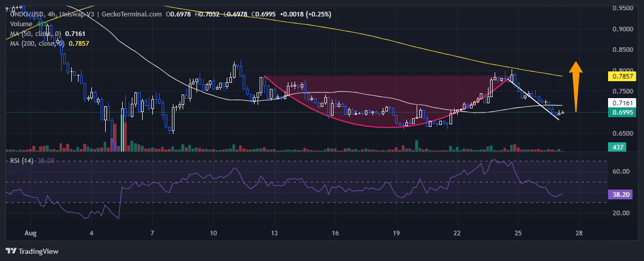Screen dimensions: 644x261
Task: Click the 20.00 RSI axis label
Action: click(620, 213)
